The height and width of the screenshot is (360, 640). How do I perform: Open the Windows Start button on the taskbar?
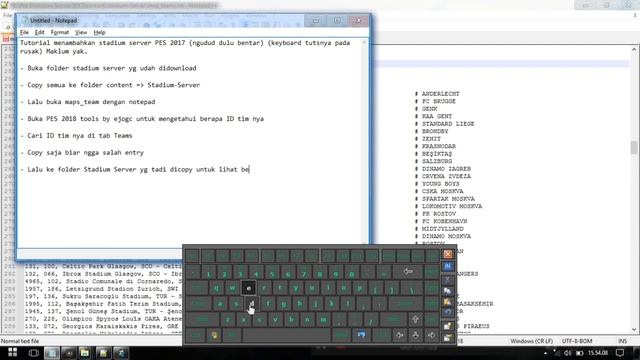pyautogui.click(x=13, y=353)
